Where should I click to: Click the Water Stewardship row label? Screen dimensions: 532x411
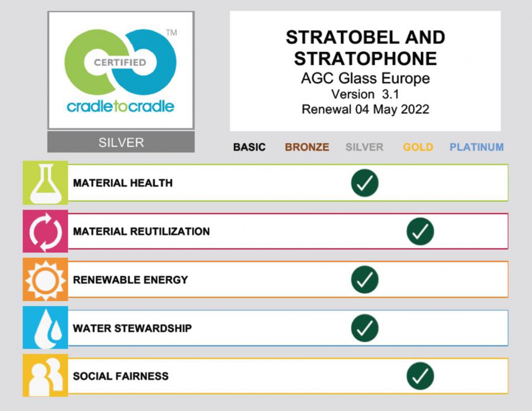click(x=132, y=328)
